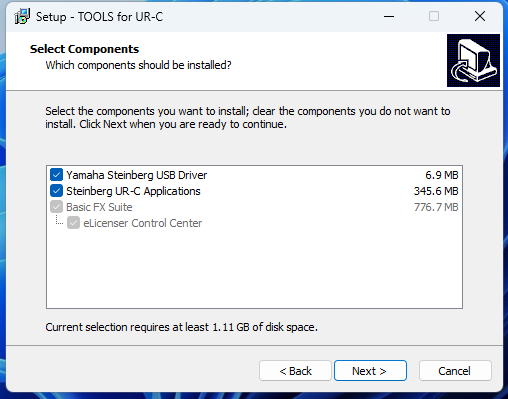Click empty area of components list
Viewport: 508px width, 399px height.
point(254,268)
